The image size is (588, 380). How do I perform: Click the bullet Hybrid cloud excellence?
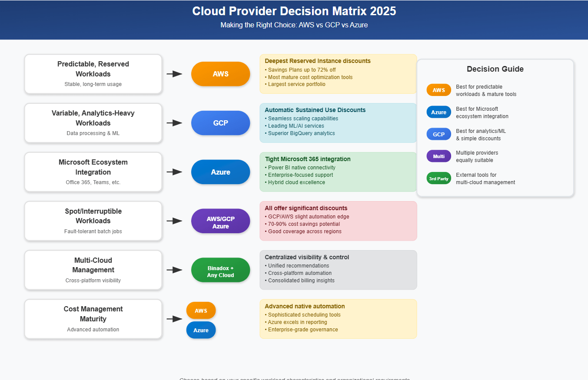295,182
